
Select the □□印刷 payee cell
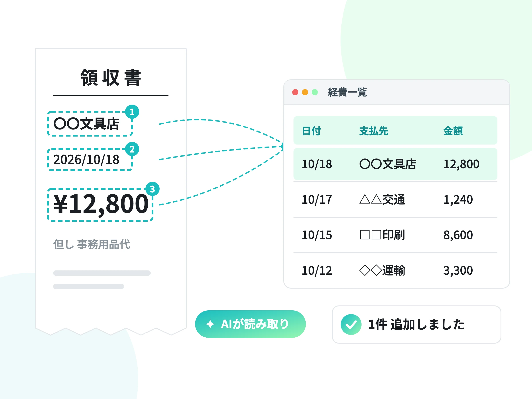[382, 235]
